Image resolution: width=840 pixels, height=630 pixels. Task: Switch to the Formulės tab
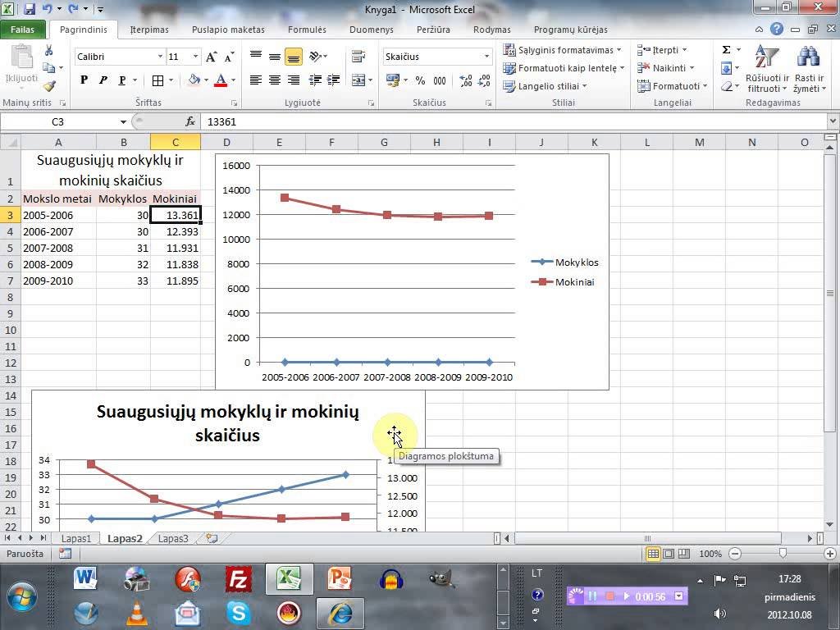307,30
